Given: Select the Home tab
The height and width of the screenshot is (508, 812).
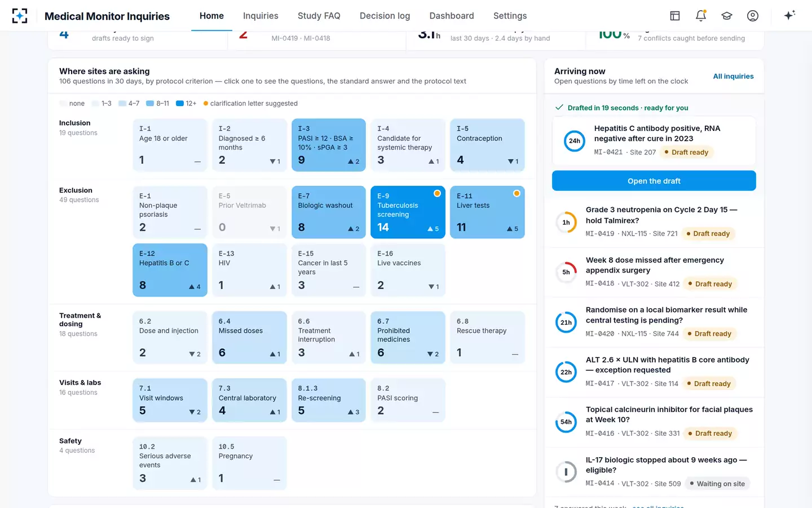Looking at the screenshot, I should coord(211,16).
